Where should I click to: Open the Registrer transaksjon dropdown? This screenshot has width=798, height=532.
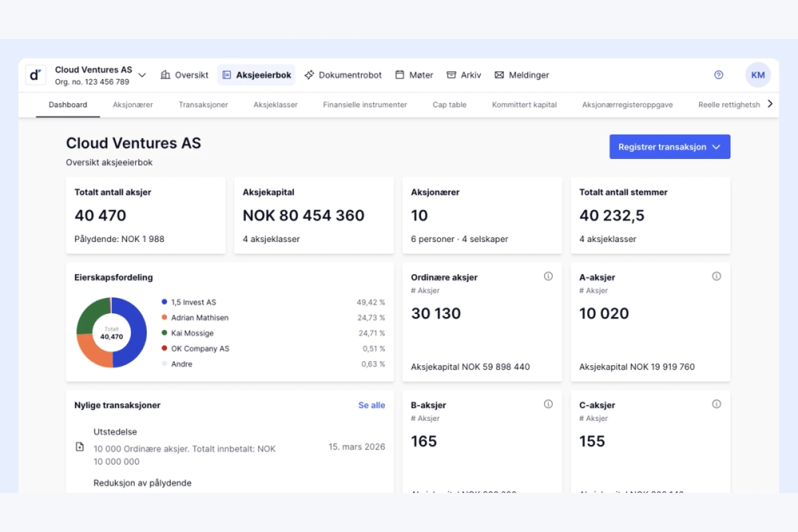click(669, 147)
